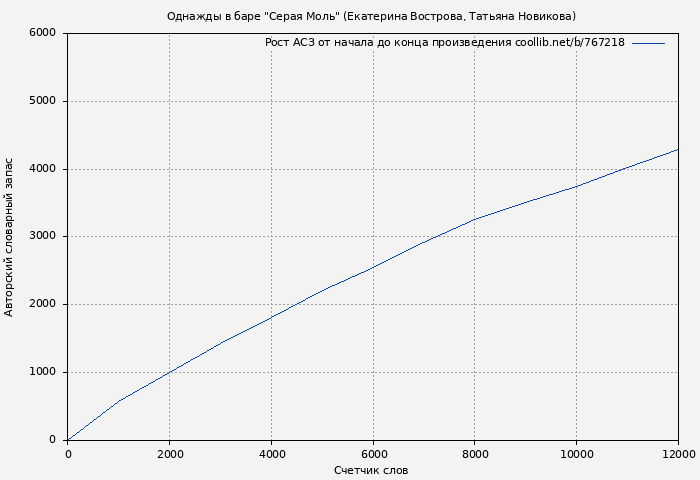Click the vertical axis label "Авторский словарный запас"
This screenshot has height=480, width=700.
10,237
